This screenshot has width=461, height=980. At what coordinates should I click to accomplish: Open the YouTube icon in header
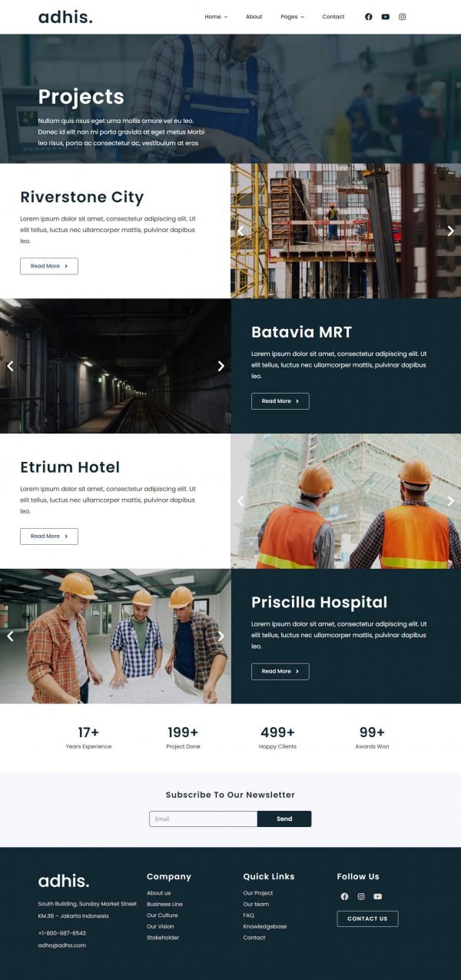pos(385,17)
